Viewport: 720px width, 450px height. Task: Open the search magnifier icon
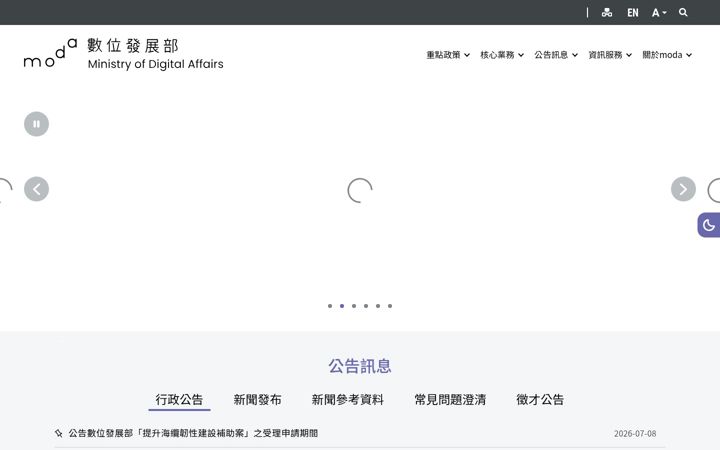[683, 12]
